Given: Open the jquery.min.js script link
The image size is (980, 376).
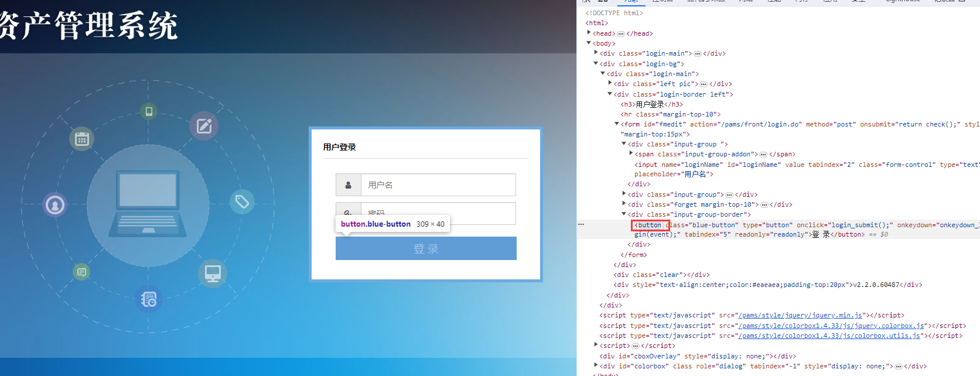Looking at the screenshot, I should coord(800,315).
